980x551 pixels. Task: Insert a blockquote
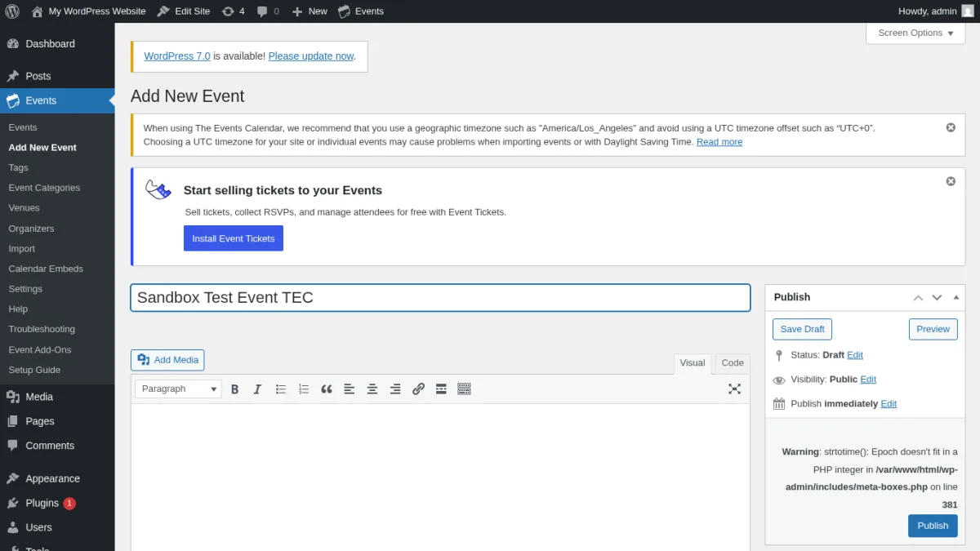[x=327, y=389]
